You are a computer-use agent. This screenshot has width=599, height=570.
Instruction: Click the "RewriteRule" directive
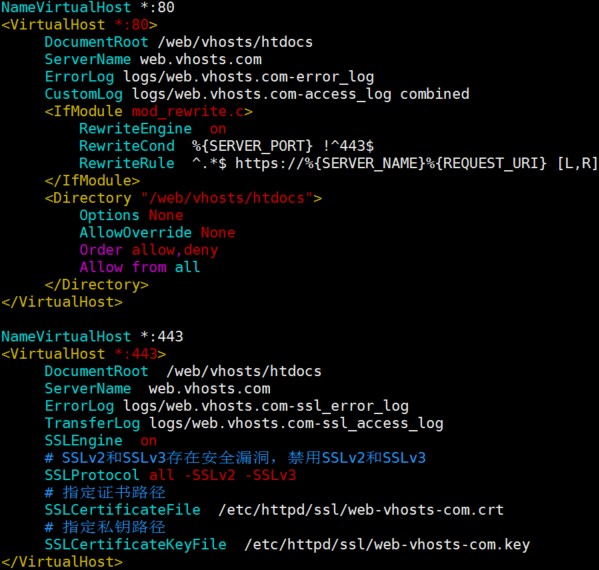pyautogui.click(x=127, y=163)
